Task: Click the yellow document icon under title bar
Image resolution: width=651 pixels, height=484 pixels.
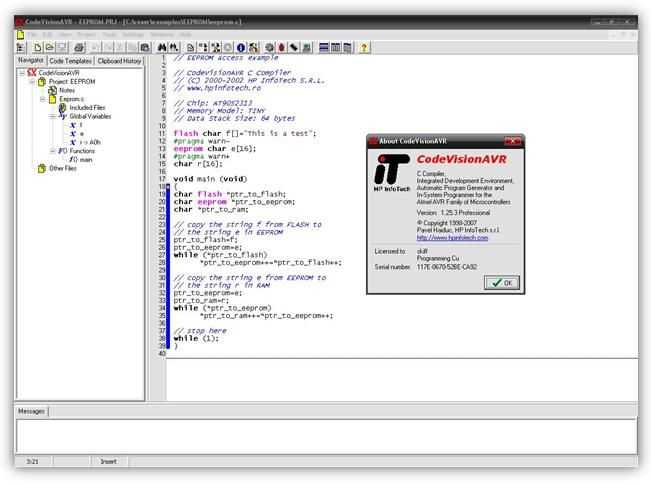Action: click(x=20, y=35)
